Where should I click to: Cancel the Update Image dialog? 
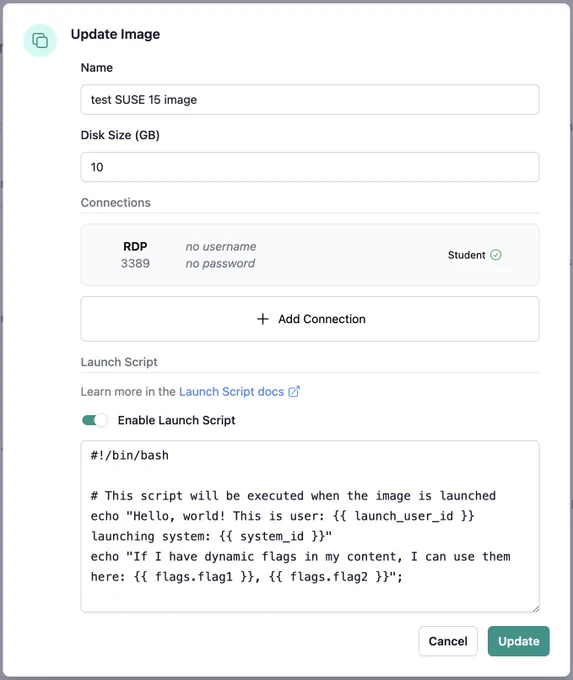448,641
